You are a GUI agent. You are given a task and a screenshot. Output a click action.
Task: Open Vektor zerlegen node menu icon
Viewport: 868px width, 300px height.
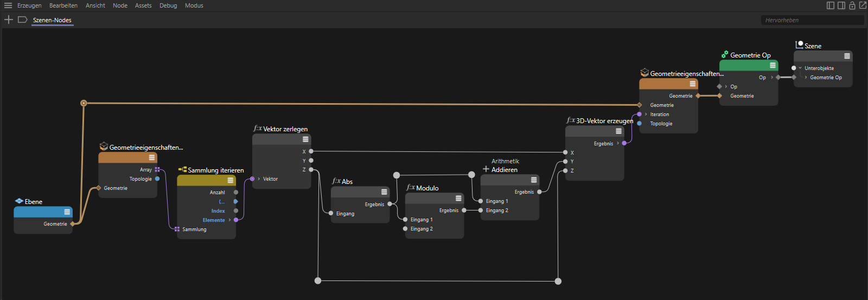coord(305,139)
